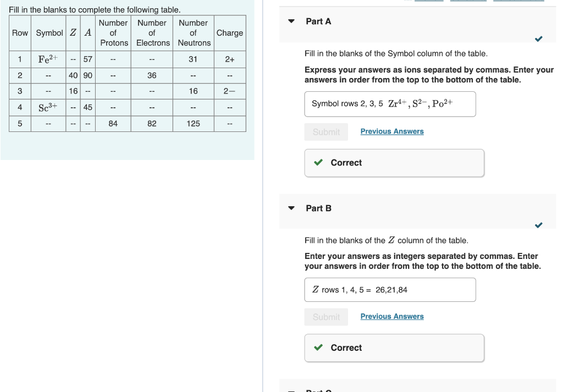
Task: Select the teal completion checkmark for Part B
Action: coord(538,225)
